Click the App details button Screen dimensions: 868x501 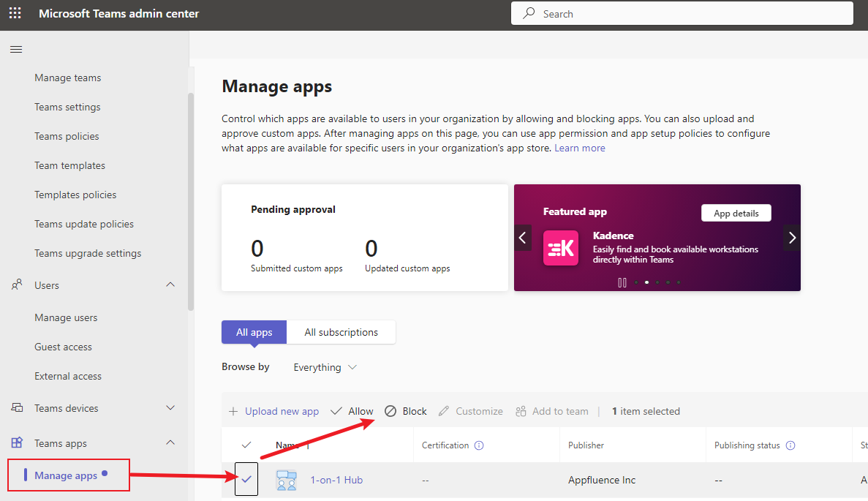736,213
